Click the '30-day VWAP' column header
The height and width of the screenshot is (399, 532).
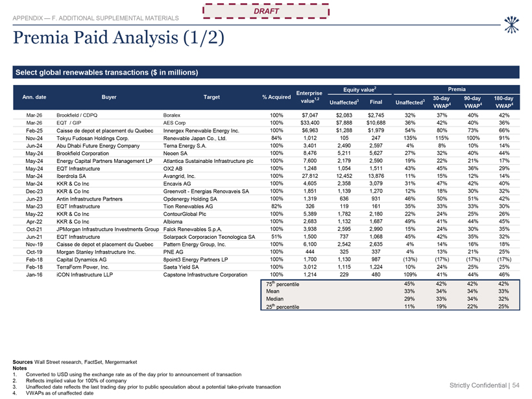[x=441, y=102]
